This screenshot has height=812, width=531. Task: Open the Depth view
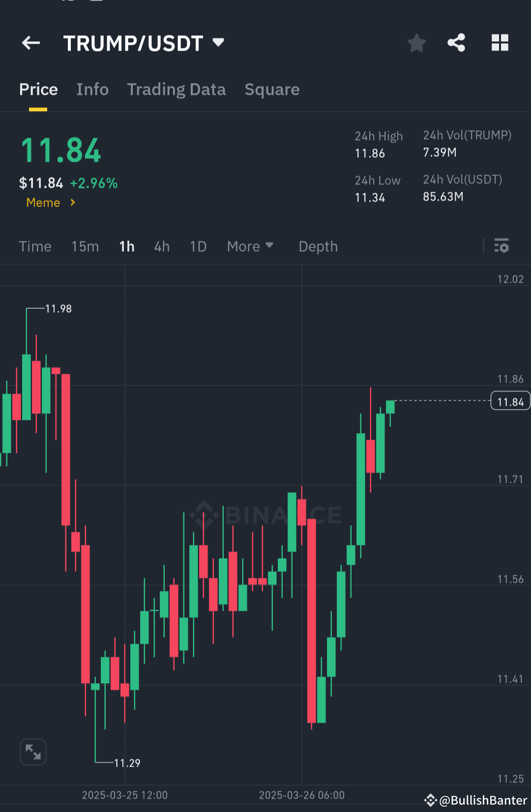coord(318,246)
